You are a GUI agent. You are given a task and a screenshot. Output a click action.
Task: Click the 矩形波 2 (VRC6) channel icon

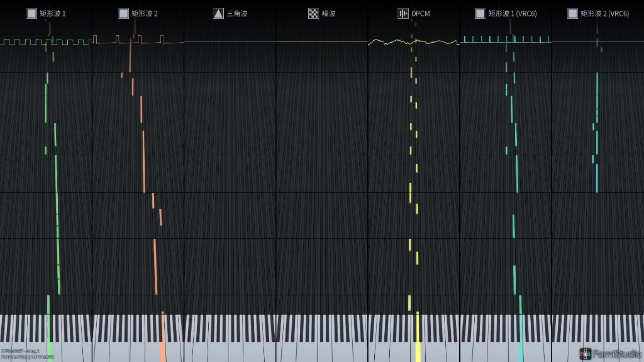(x=572, y=13)
